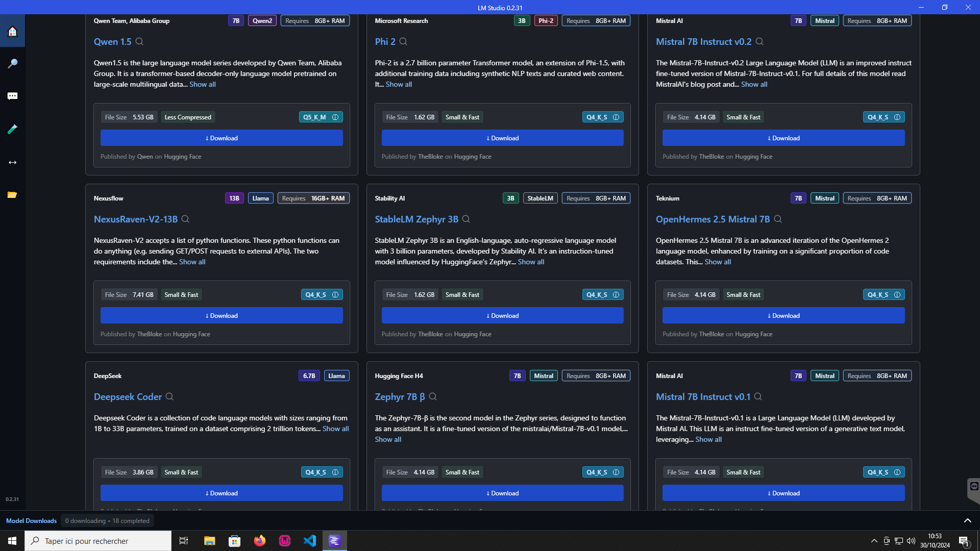Show all of OpenHermes 2.5 description
Screen dimensions: 980x551
[x=718, y=262]
